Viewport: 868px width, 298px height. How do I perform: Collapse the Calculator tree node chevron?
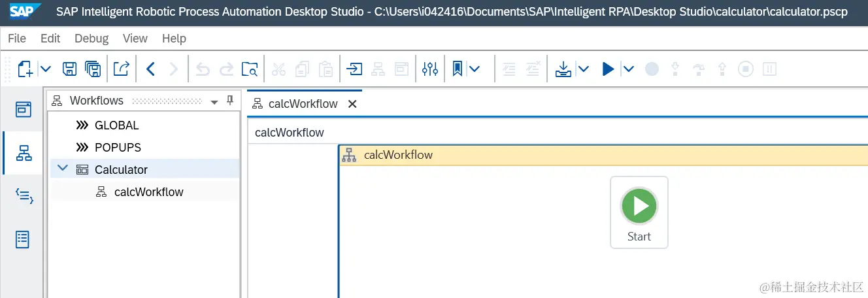(x=63, y=169)
